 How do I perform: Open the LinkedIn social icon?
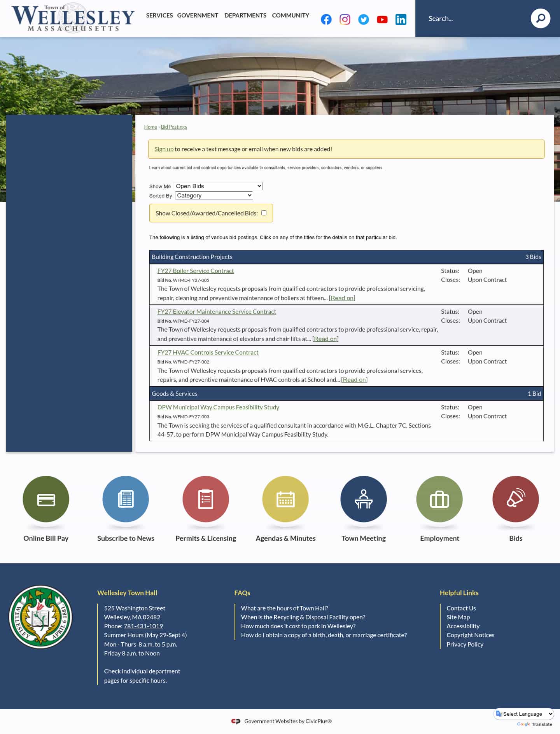click(401, 19)
